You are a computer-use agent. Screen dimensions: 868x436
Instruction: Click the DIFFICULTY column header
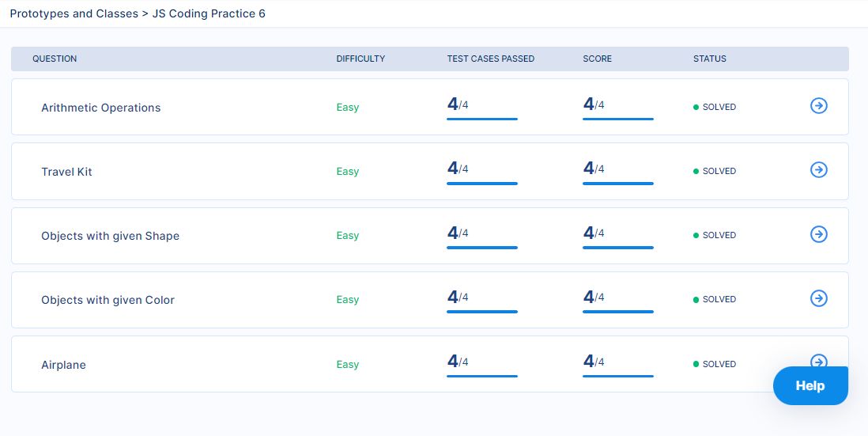[360, 59]
